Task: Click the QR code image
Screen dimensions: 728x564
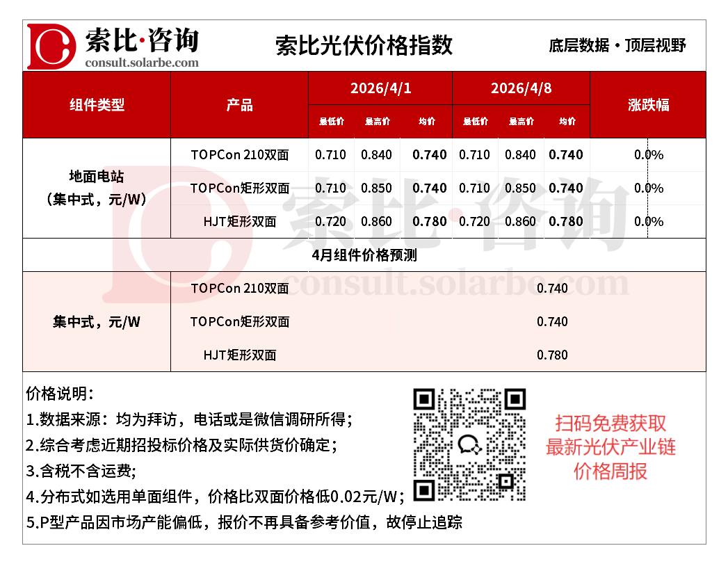Action: (469, 444)
